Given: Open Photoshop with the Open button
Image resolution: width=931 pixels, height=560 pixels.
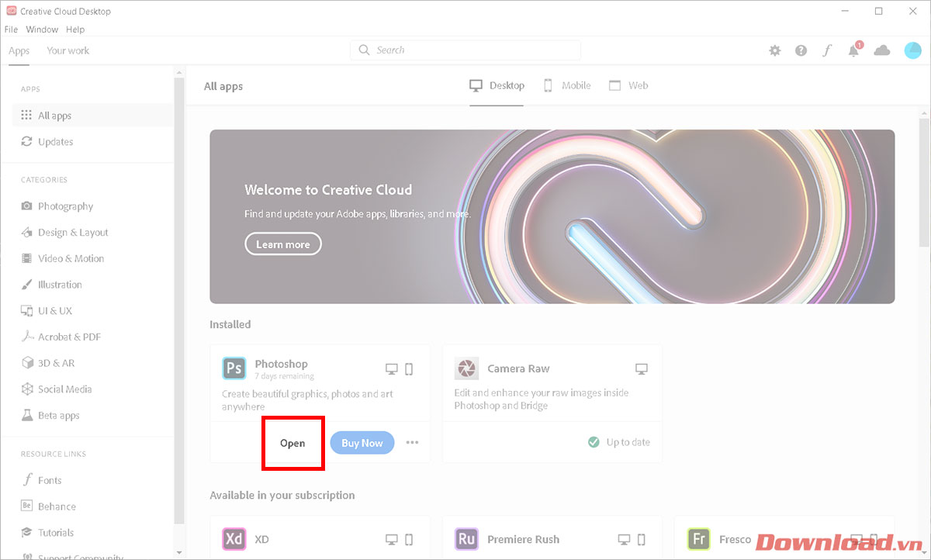Looking at the screenshot, I should [292, 443].
